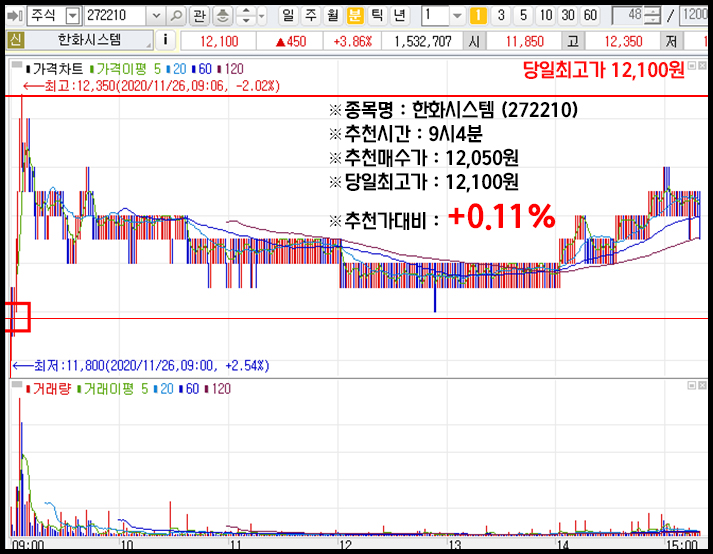Click the stock code field 272210

pyautogui.click(x=116, y=16)
